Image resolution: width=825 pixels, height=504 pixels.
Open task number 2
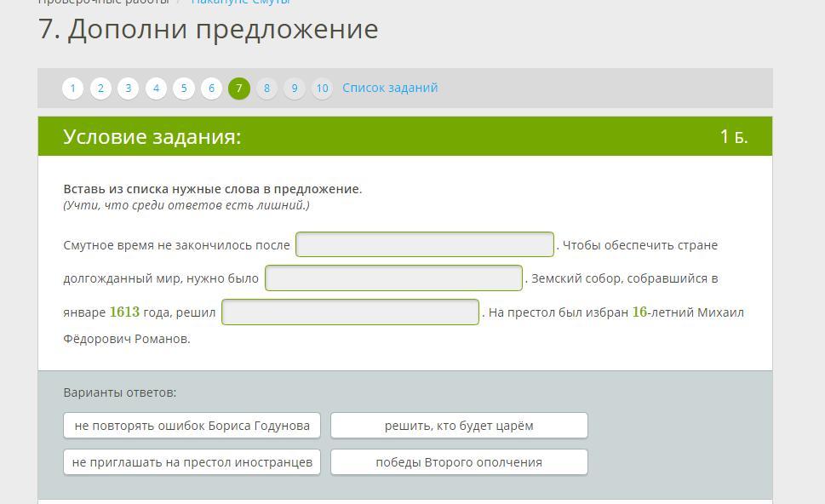(100, 89)
